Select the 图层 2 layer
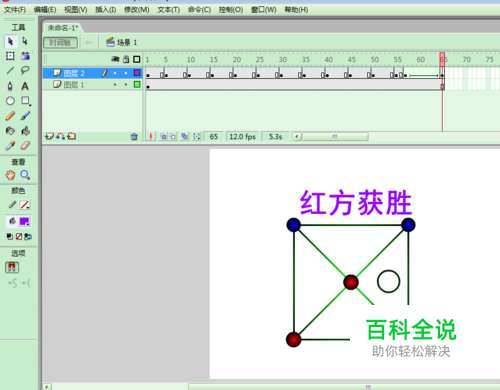 tap(74, 73)
